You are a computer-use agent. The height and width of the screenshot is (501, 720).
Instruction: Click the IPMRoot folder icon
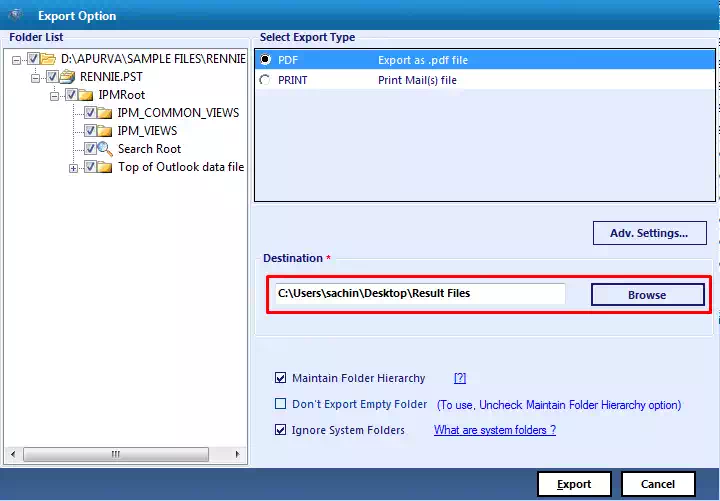[x=85, y=95]
